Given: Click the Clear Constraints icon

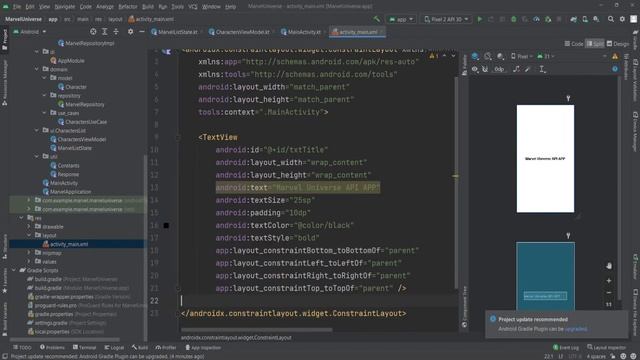Looking at the screenshot, I should 516,69.
